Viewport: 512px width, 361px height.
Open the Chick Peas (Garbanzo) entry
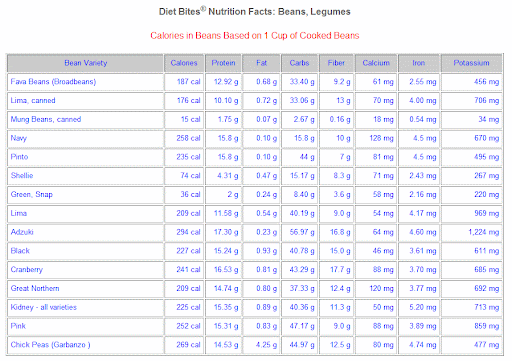point(50,345)
